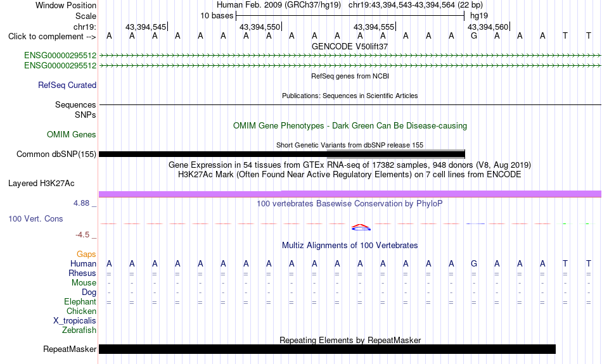Click the SNPs track label

tap(86, 115)
